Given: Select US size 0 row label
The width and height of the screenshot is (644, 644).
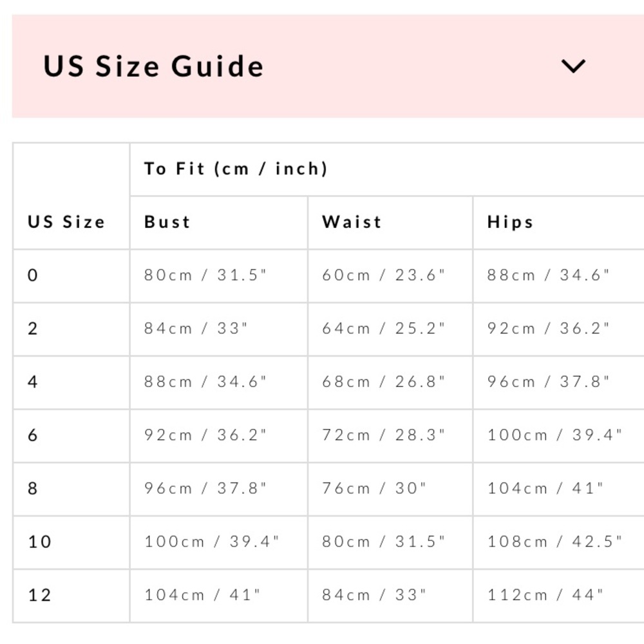Looking at the screenshot, I should [x=32, y=275].
